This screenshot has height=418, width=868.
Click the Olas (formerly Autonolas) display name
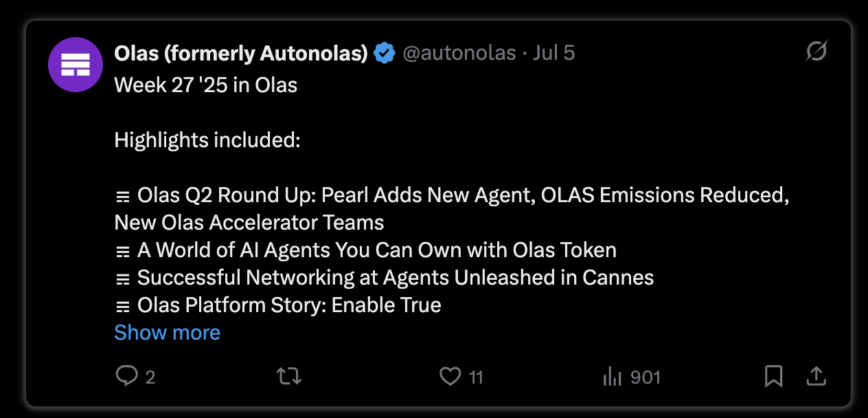click(x=241, y=53)
